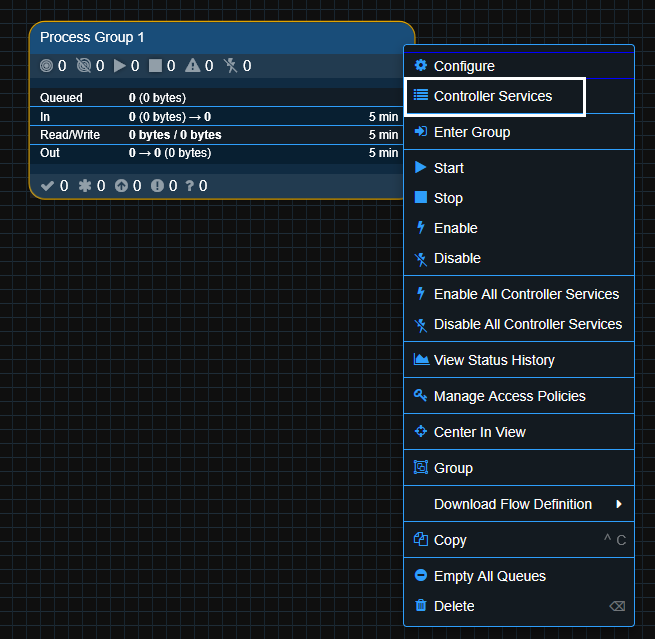This screenshot has width=655, height=640.
Task: Click the Read/Write row label
Action: point(70,135)
